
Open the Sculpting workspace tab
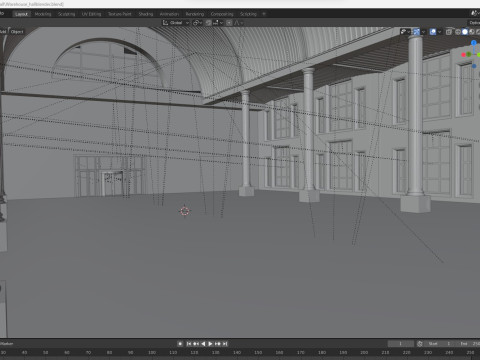tap(66, 14)
